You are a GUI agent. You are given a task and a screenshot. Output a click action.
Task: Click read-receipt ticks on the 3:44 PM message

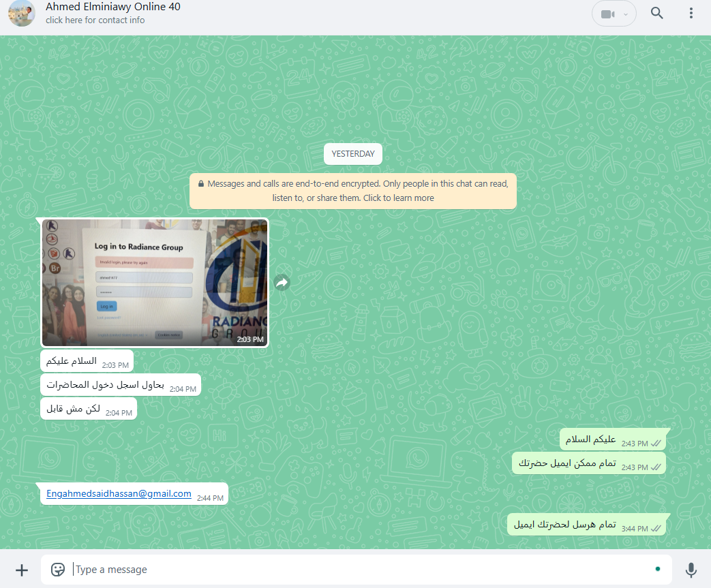656,529
